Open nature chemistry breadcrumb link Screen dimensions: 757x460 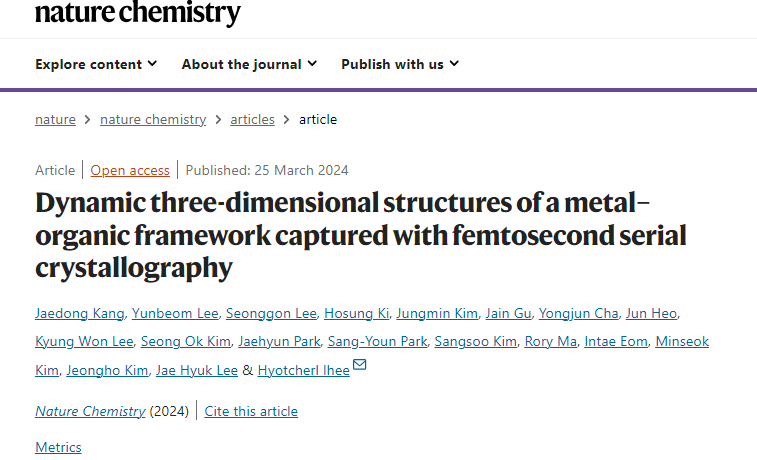[x=153, y=119]
